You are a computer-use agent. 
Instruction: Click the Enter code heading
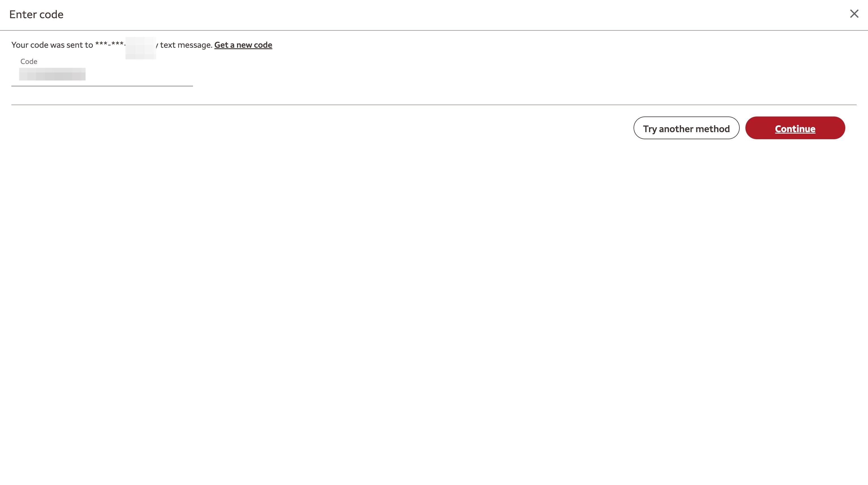(36, 14)
